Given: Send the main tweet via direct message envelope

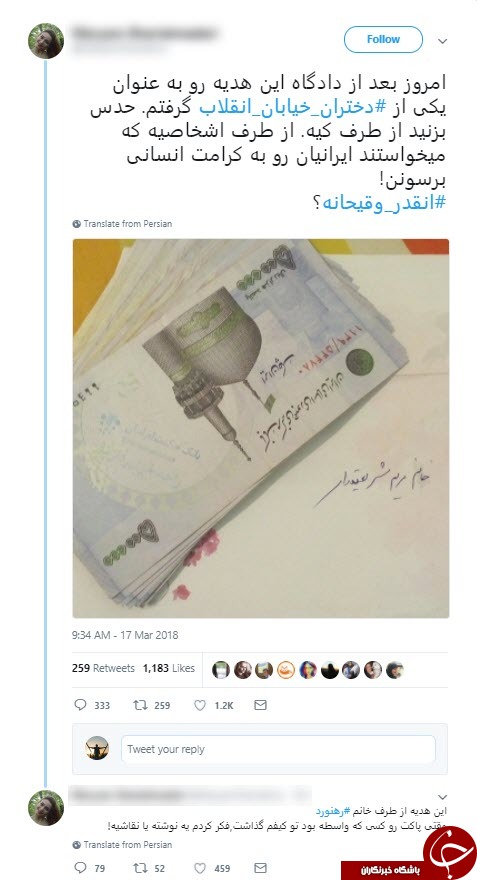Looking at the screenshot, I should 260,705.
